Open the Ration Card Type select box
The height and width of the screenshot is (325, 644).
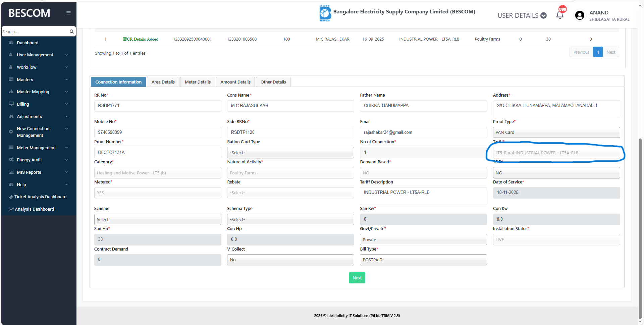click(290, 153)
